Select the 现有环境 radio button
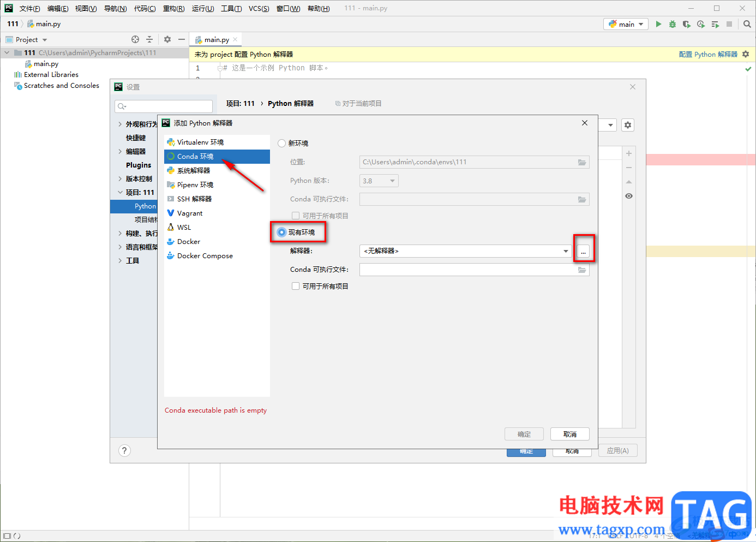 pos(282,232)
